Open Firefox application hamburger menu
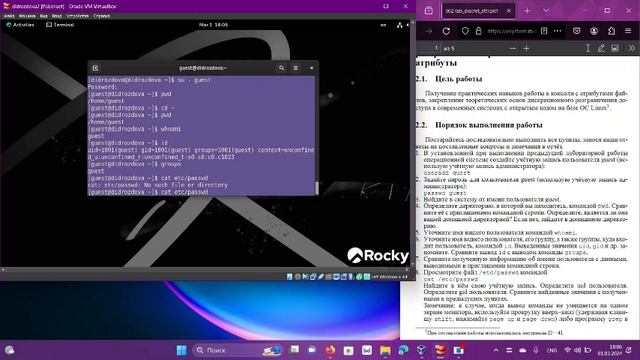The height and width of the screenshot is (360, 640). [x=628, y=31]
